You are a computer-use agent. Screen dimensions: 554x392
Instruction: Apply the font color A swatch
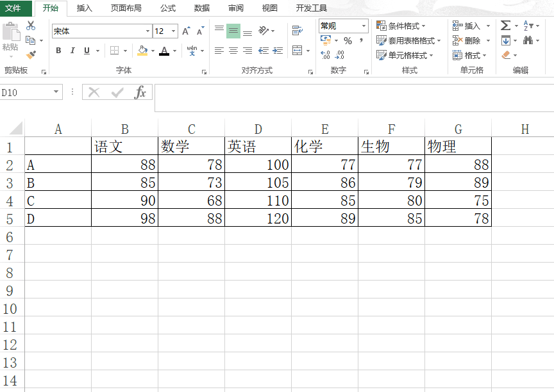point(164,51)
